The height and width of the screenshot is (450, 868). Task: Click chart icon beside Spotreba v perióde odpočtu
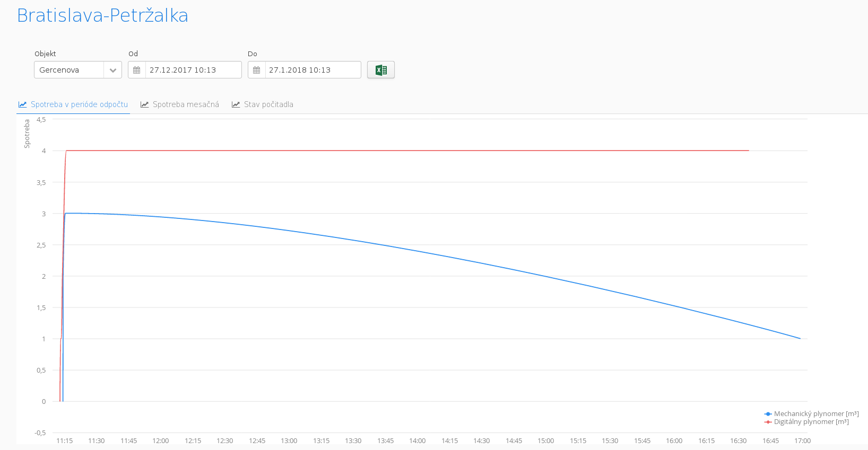point(22,104)
